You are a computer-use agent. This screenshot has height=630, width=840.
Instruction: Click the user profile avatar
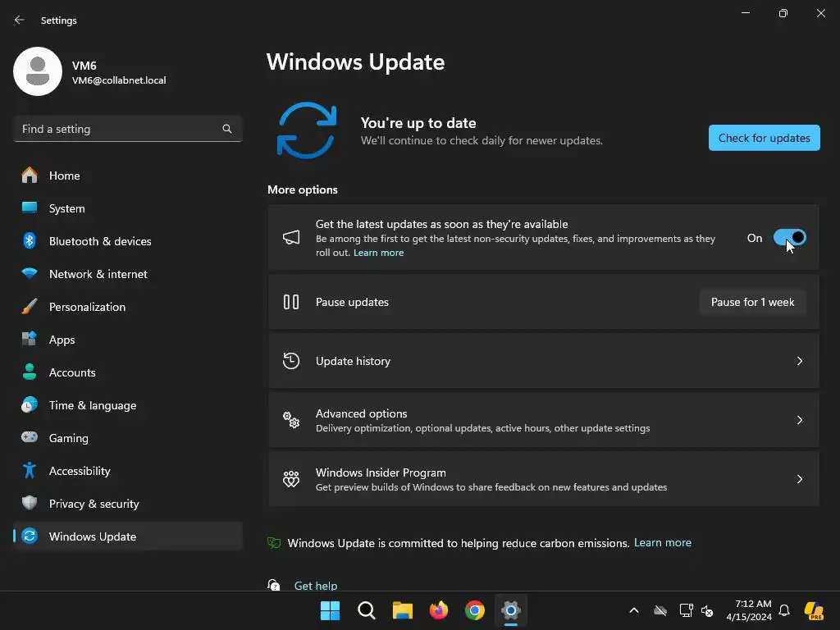click(38, 71)
